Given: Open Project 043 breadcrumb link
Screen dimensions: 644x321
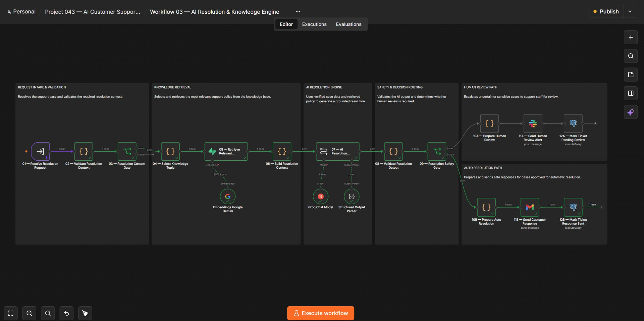Looking at the screenshot, I should pos(93,12).
